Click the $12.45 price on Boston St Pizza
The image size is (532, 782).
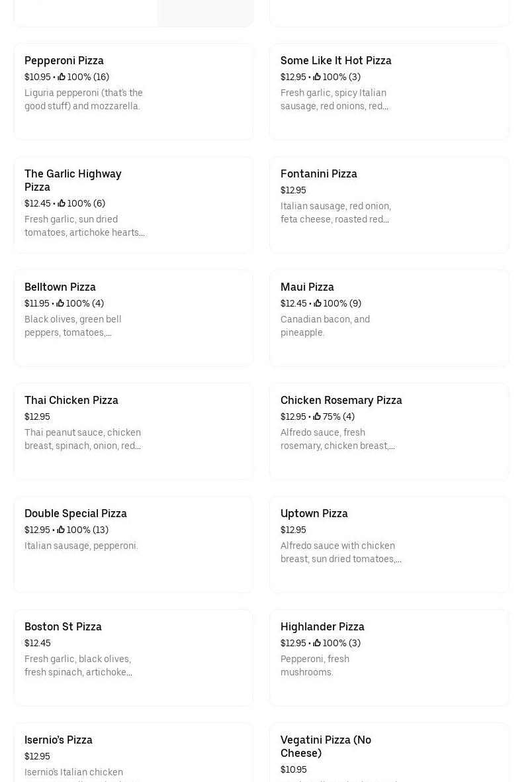click(38, 643)
